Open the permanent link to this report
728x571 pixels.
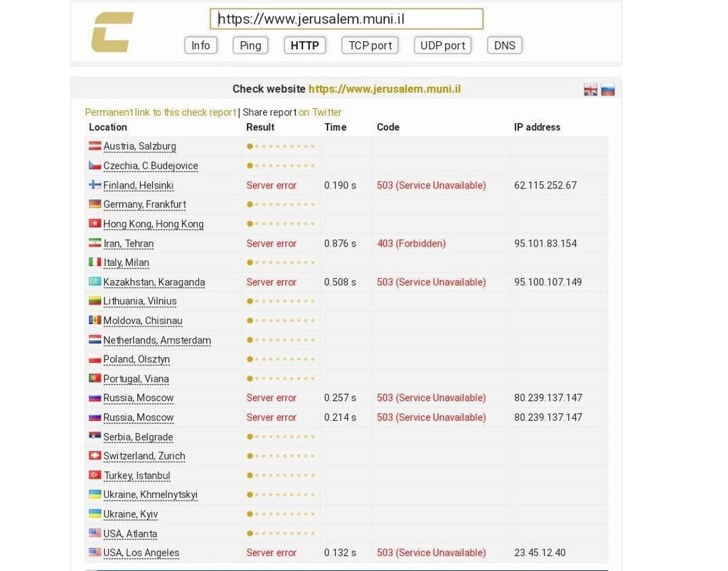(160, 112)
